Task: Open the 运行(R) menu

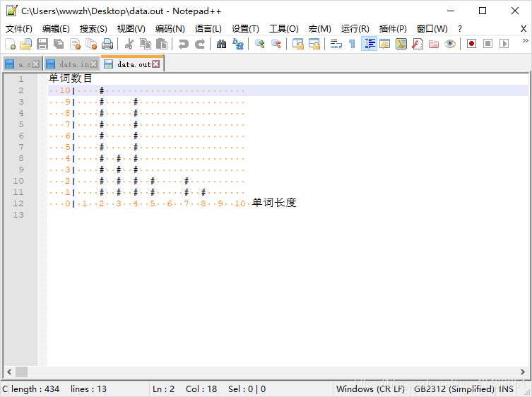Action: [x=355, y=29]
